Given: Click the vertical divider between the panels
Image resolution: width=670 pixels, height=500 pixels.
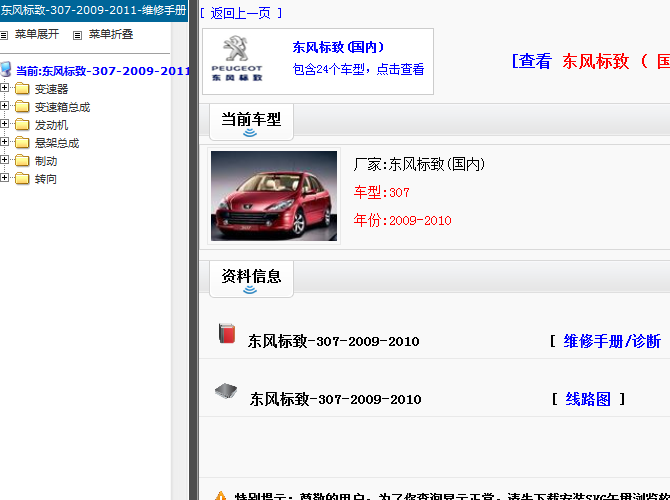Looking at the screenshot, I should point(194,250).
